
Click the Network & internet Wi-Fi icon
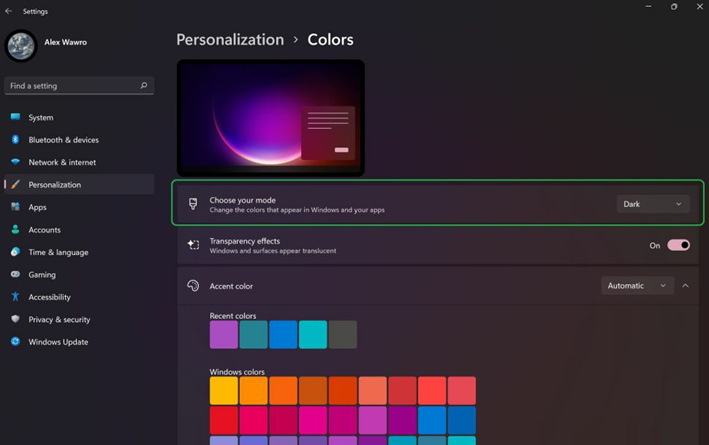coord(15,162)
